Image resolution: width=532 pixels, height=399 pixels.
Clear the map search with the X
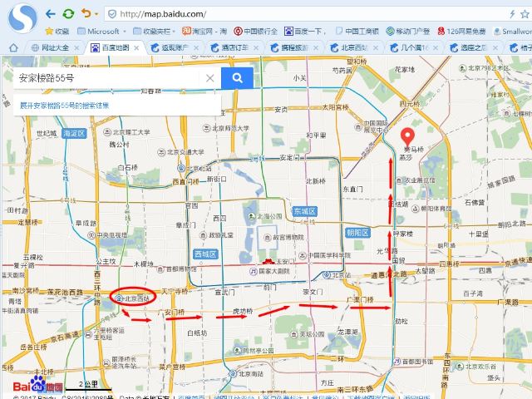coord(210,78)
